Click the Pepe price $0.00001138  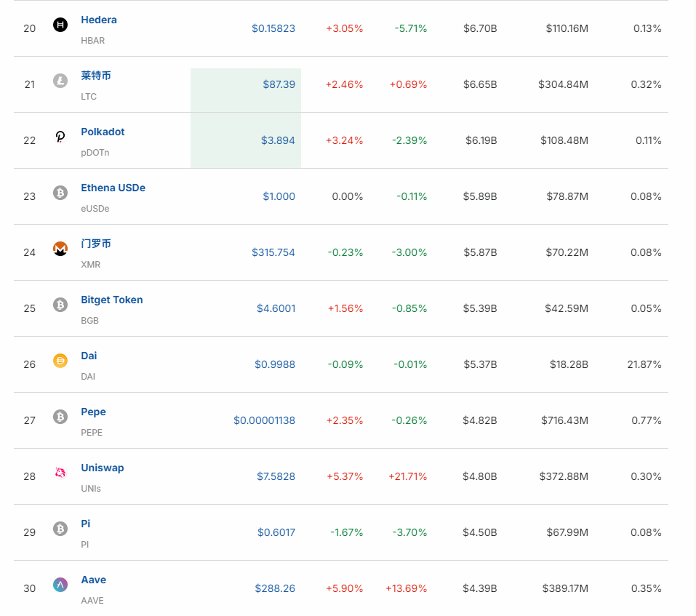[264, 420]
